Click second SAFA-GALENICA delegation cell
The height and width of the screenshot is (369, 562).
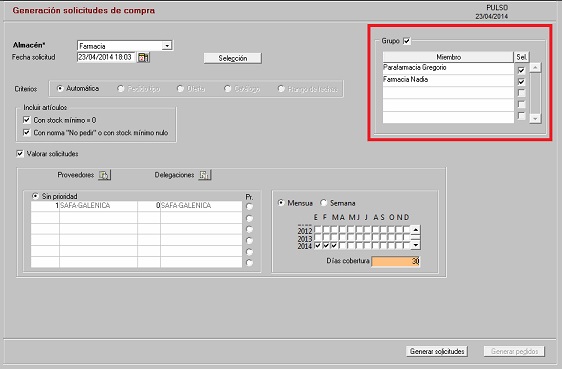tap(201, 206)
